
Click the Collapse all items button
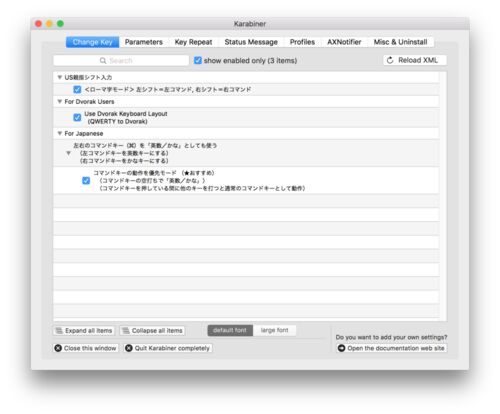point(152,331)
